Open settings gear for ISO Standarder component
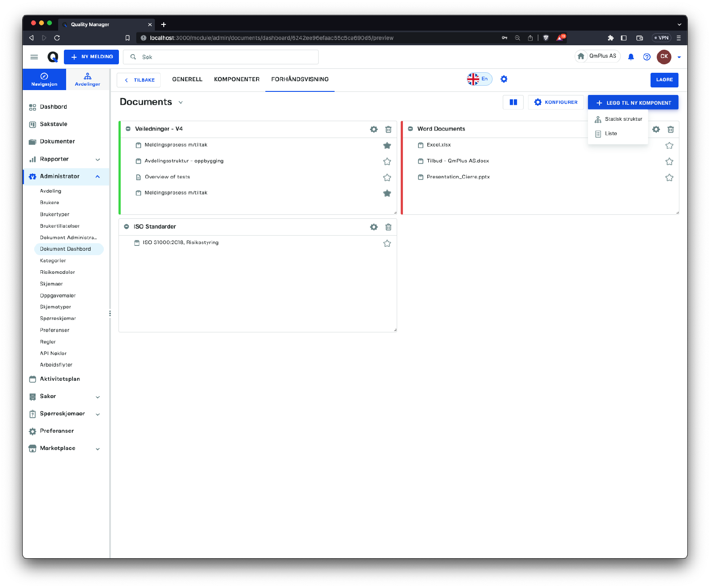The image size is (710, 588). pos(374,227)
